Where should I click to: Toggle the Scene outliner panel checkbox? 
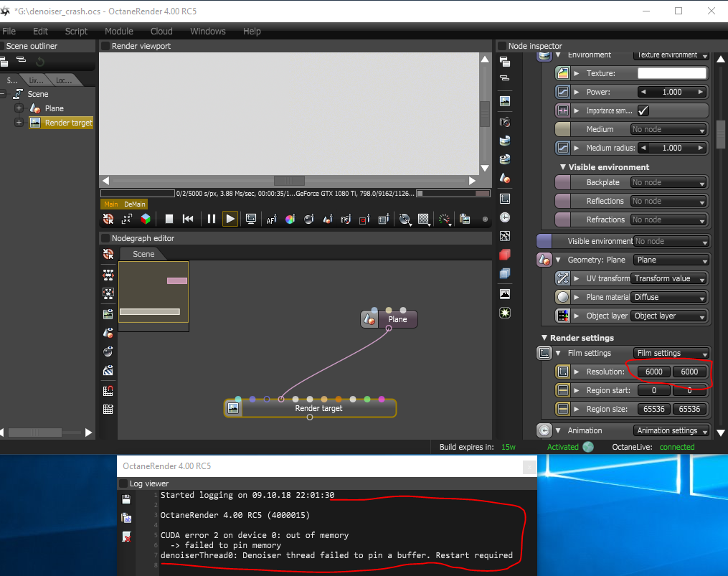(x=2, y=46)
